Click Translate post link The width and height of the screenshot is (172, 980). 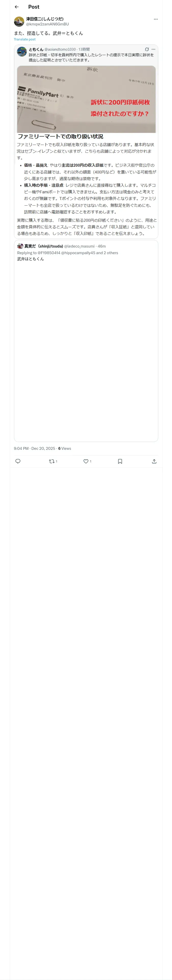click(25, 39)
